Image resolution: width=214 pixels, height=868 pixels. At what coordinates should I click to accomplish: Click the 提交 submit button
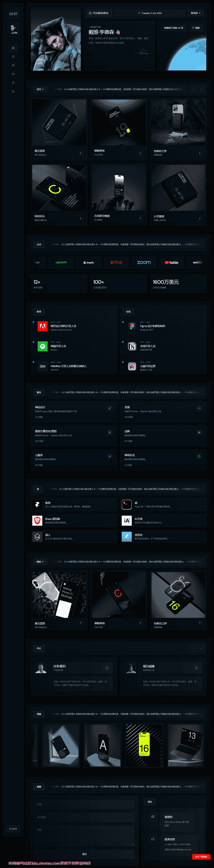tap(84, 854)
